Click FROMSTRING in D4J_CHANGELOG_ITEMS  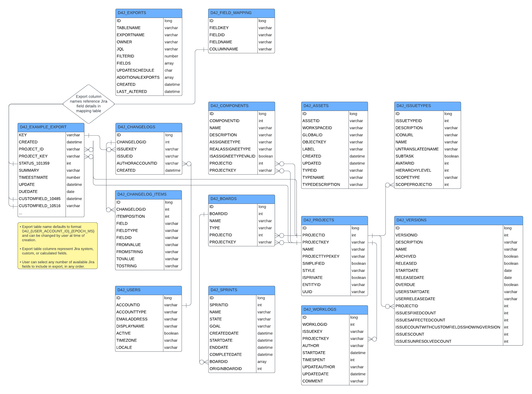[x=148, y=252]
